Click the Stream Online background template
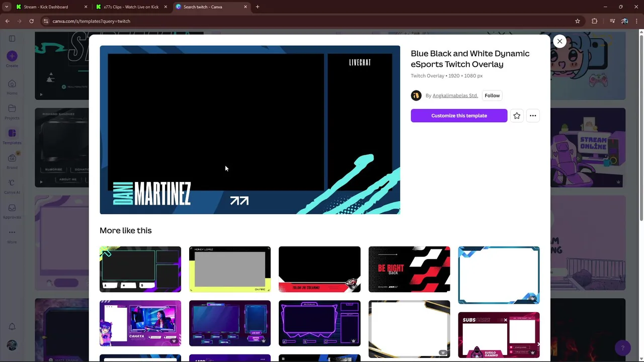644x362 pixels. (588, 147)
